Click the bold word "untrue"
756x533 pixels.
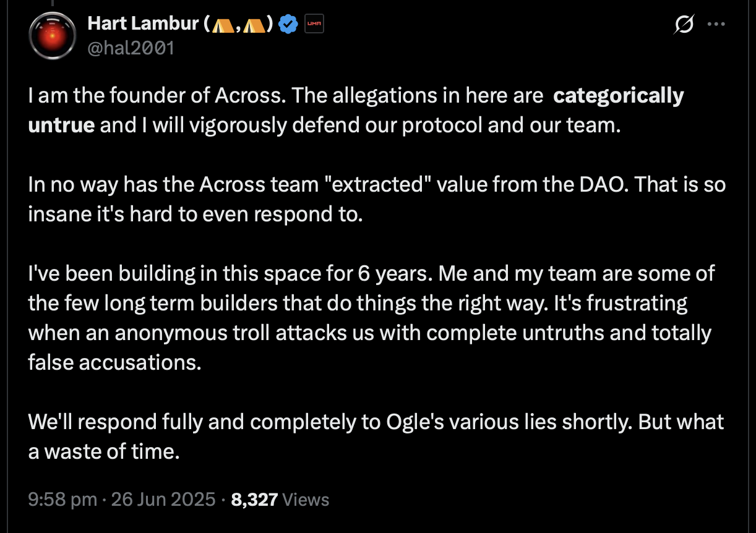[x=61, y=126]
